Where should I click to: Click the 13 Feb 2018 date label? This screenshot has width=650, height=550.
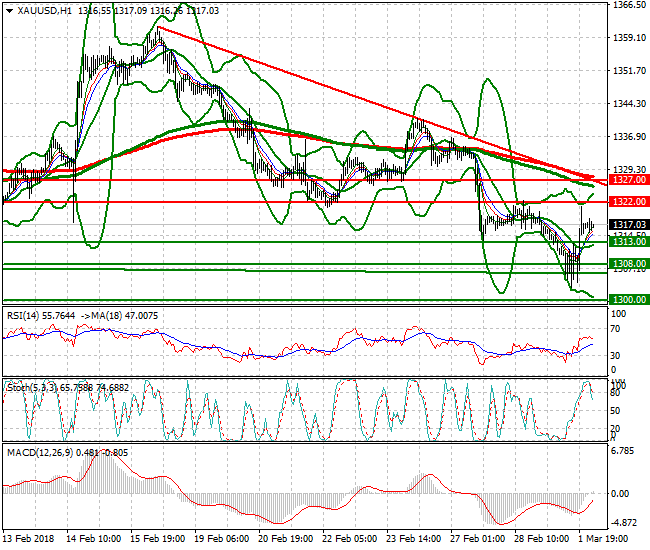coord(29,539)
